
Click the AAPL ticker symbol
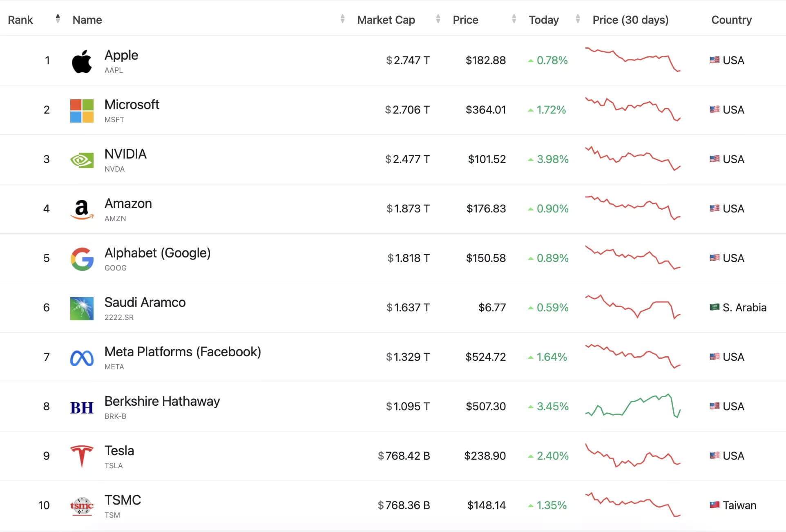coord(114,70)
